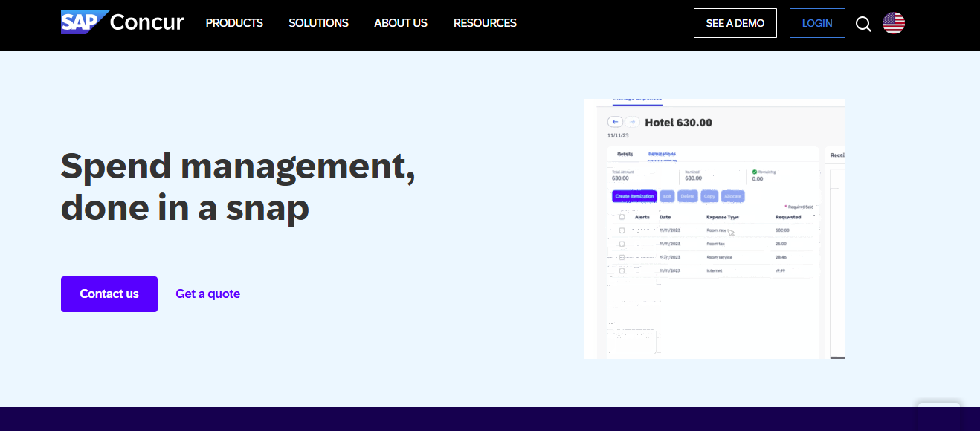Image resolution: width=980 pixels, height=431 pixels.
Task: Open the US flag locale selector
Action: point(893,23)
